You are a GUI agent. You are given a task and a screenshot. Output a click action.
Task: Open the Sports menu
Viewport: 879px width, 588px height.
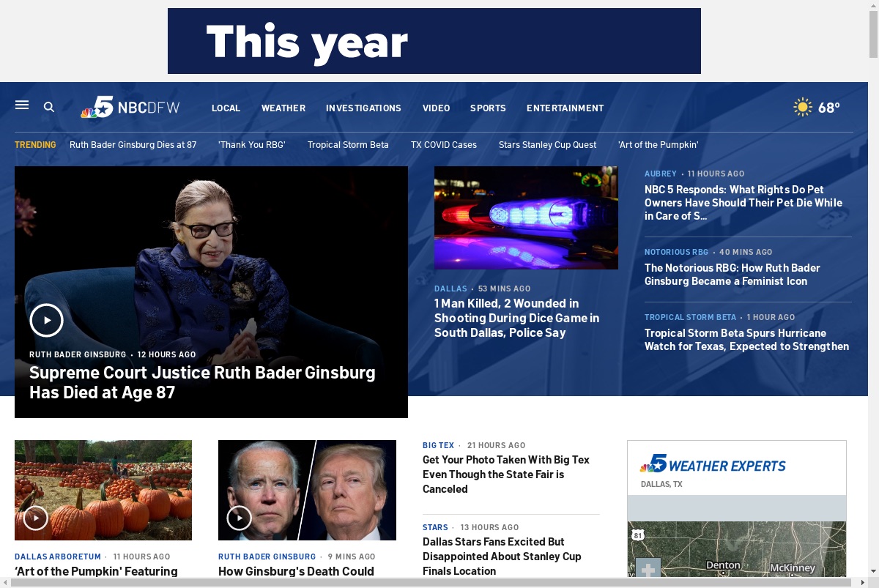488,108
